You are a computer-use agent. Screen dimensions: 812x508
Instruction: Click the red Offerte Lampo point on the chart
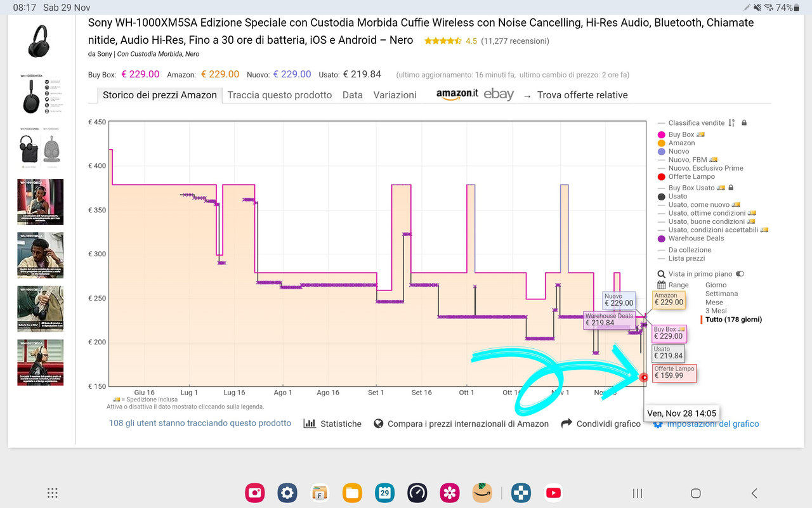[644, 377]
